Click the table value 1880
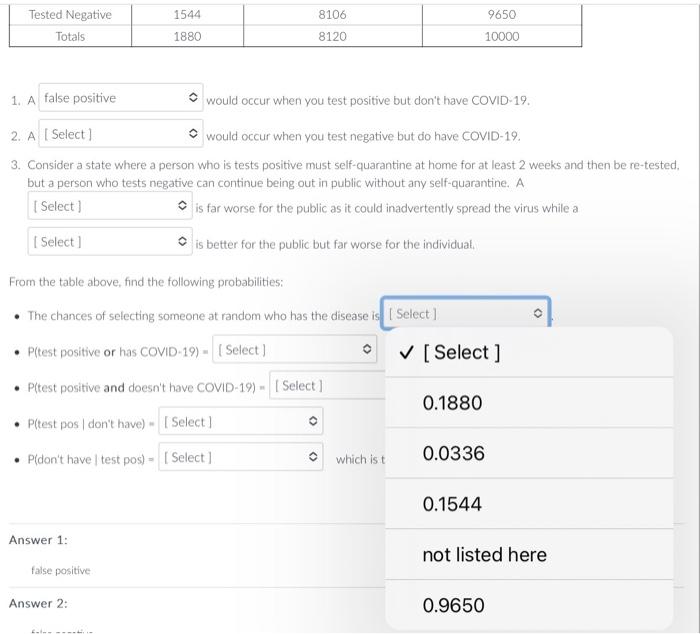This screenshot has height=634, width=700. [187, 37]
